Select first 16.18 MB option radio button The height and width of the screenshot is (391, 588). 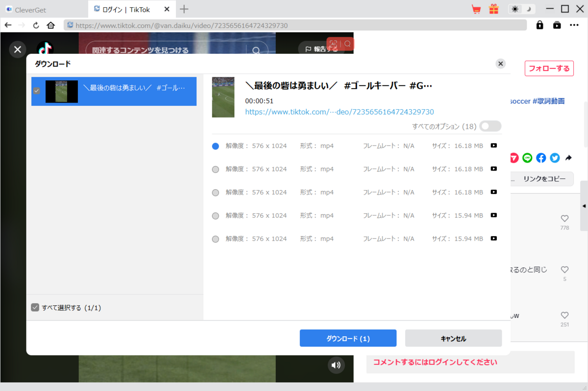(x=215, y=146)
